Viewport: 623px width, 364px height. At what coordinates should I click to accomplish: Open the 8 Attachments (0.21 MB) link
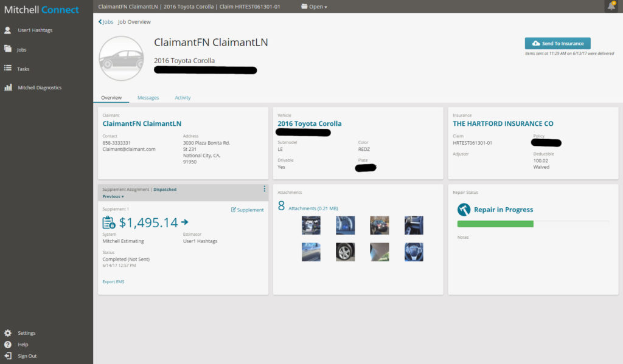pos(308,207)
